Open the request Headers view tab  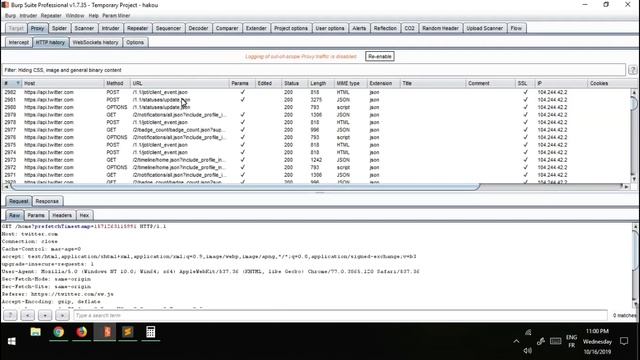(x=62, y=215)
